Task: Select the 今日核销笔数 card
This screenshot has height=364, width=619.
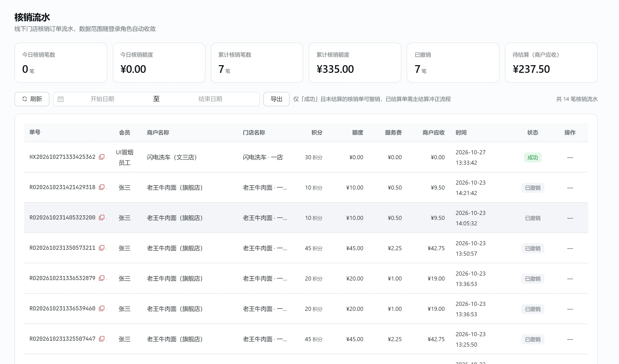Action: (61, 63)
